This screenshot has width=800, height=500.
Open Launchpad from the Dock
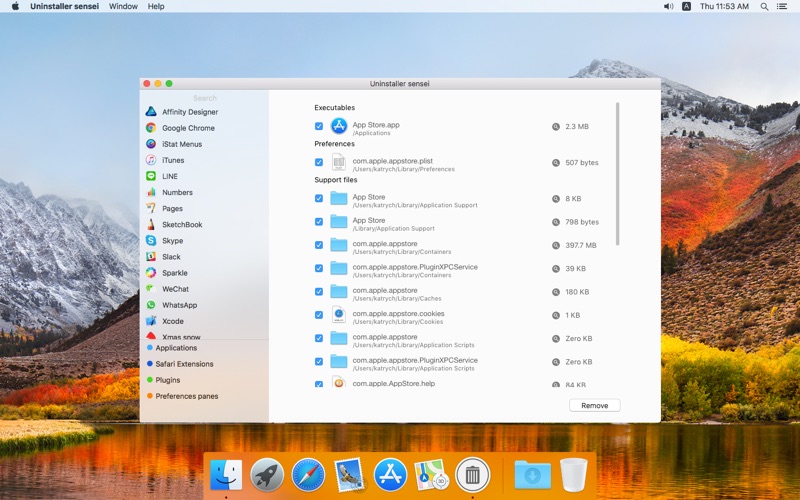267,475
